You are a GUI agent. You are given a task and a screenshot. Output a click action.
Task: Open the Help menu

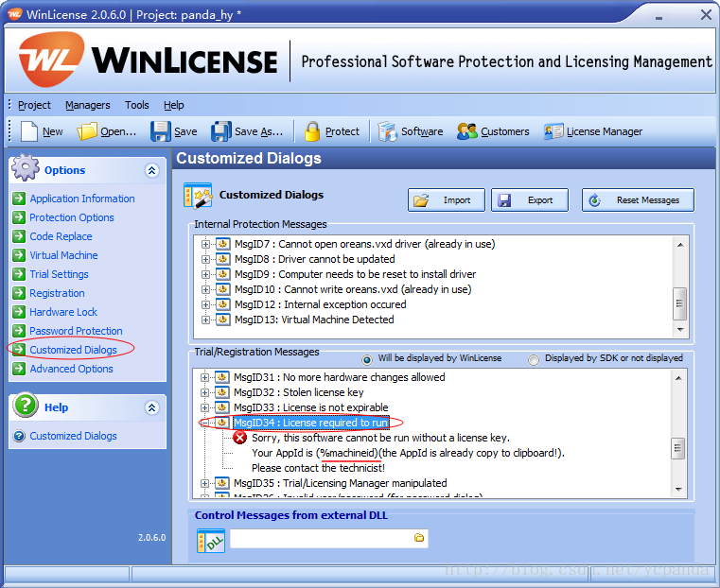(x=174, y=105)
